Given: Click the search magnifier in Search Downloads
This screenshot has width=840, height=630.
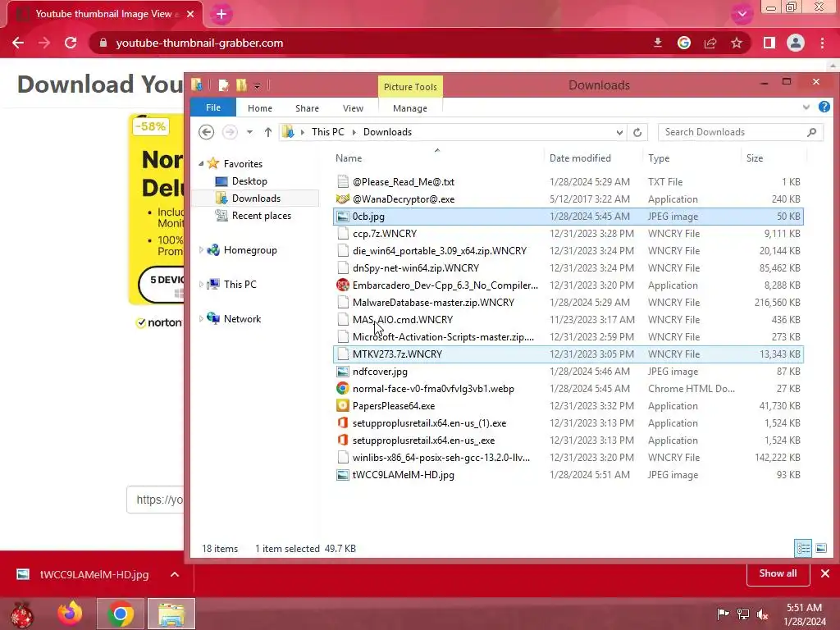Looking at the screenshot, I should (x=811, y=132).
